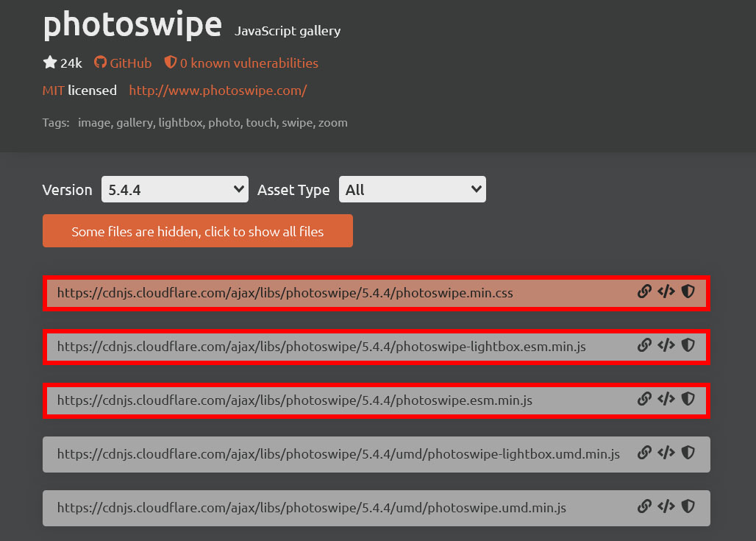Click shield icon for photoswipe.esm.min.js

pos(688,399)
